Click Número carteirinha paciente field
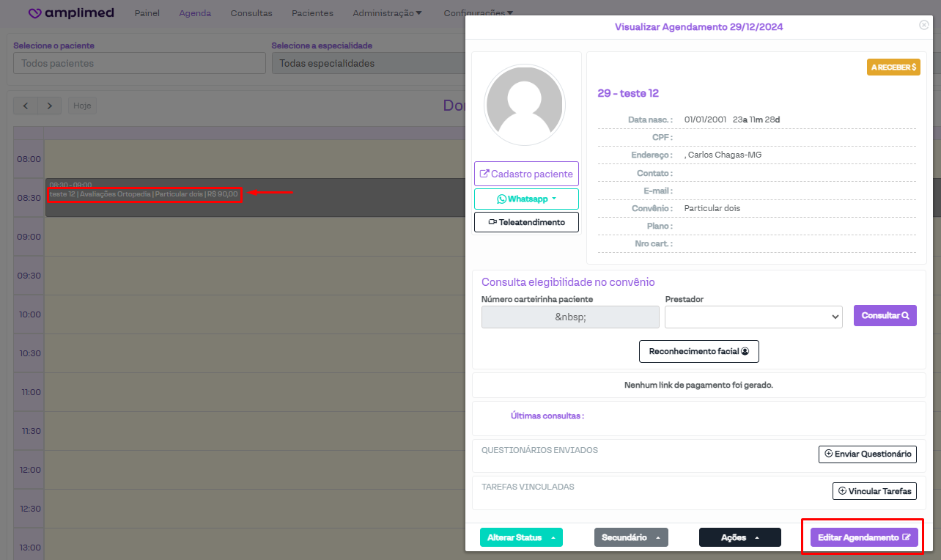 click(x=570, y=317)
